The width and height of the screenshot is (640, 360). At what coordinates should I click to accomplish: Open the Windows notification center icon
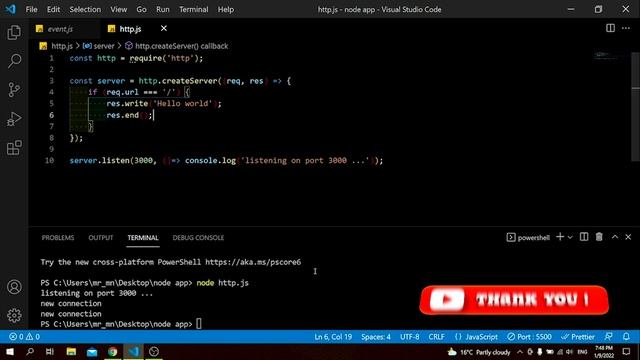point(627,351)
